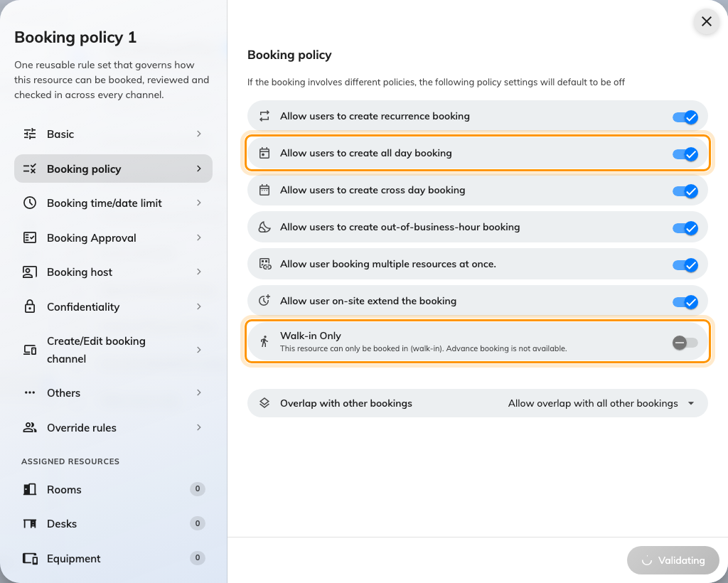View assigned Rooms list
Viewport: 728px width, 583px height.
[x=113, y=489]
